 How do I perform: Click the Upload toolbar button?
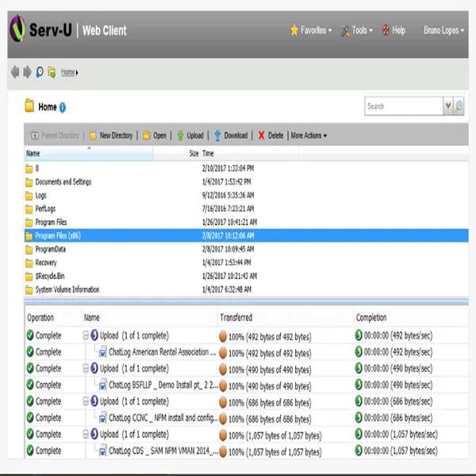190,136
